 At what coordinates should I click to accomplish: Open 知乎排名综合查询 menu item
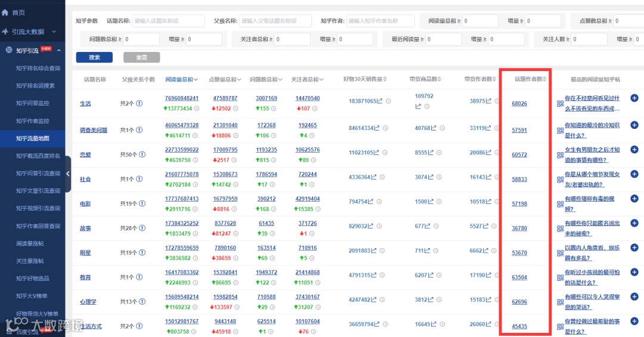[x=38, y=68]
